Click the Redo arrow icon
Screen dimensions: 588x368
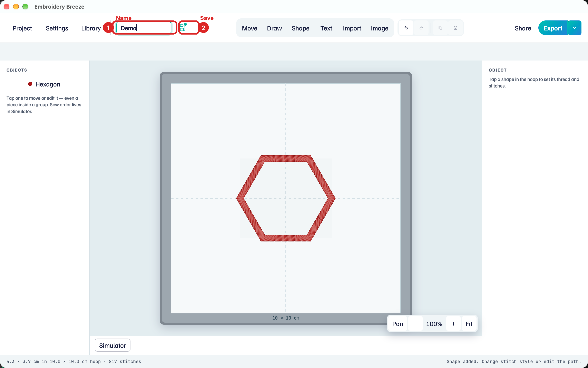tap(421, 28)
